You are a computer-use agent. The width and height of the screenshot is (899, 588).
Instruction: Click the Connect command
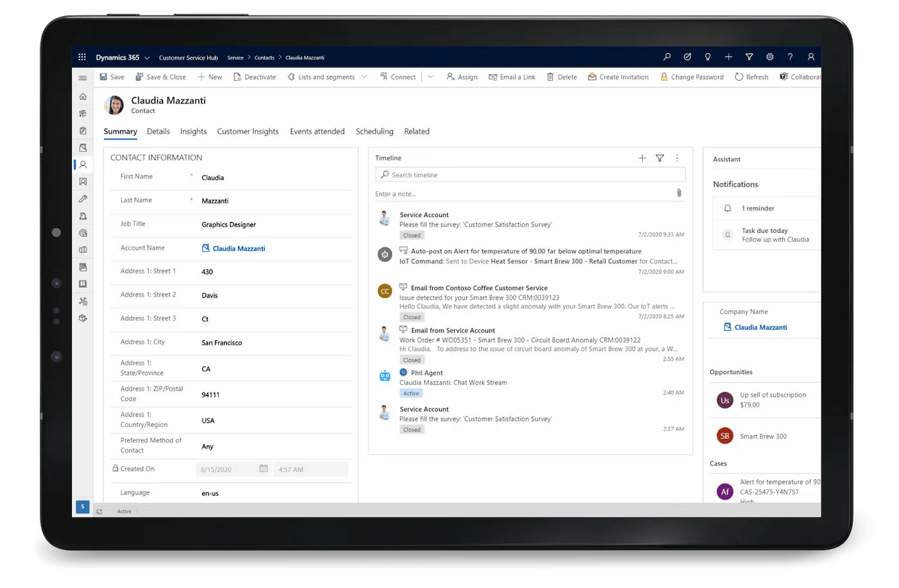click(x=398, y=77)
